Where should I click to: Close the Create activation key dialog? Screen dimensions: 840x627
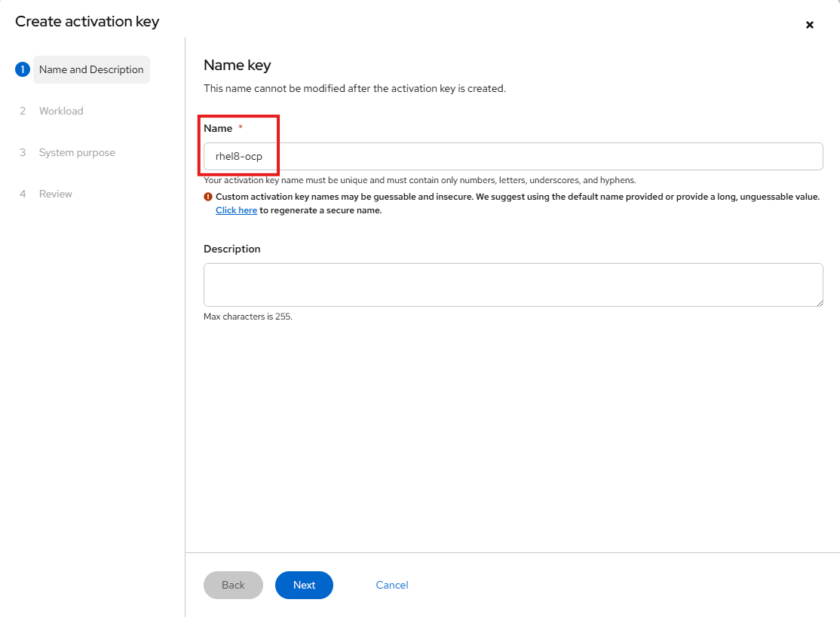tap(810, 25)
